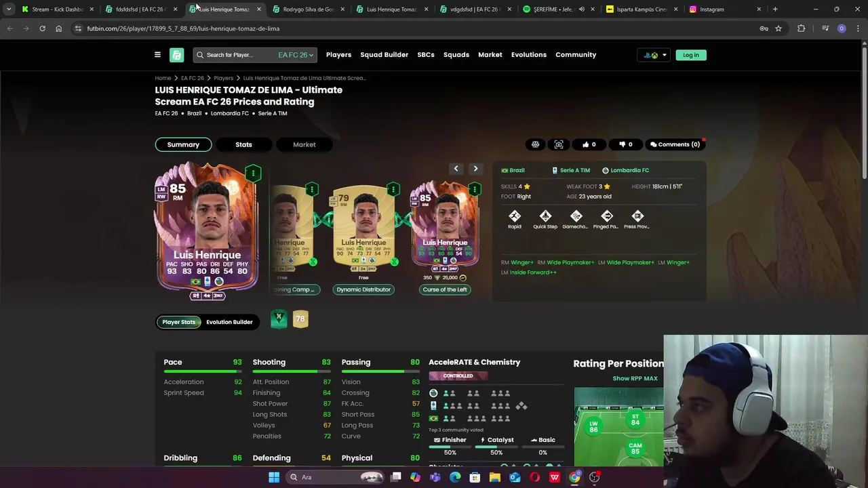Open Comments (0) section
This screenshot has width=868, height=488.
(675, 144)
